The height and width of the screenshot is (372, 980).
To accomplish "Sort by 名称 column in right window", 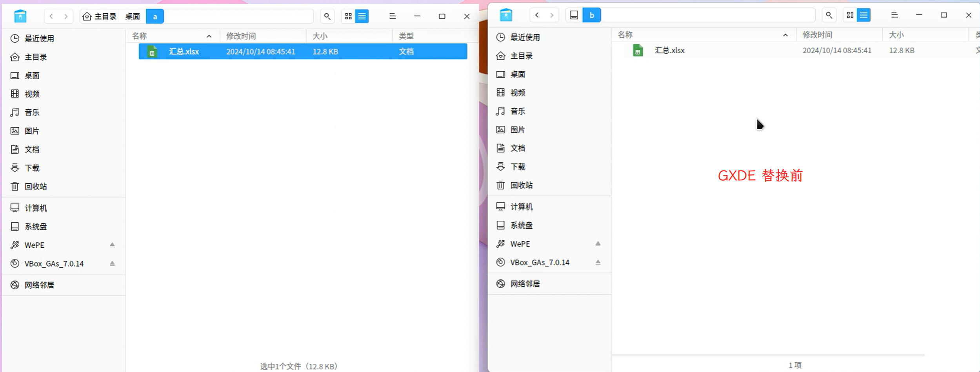I will tap(704, 35).
